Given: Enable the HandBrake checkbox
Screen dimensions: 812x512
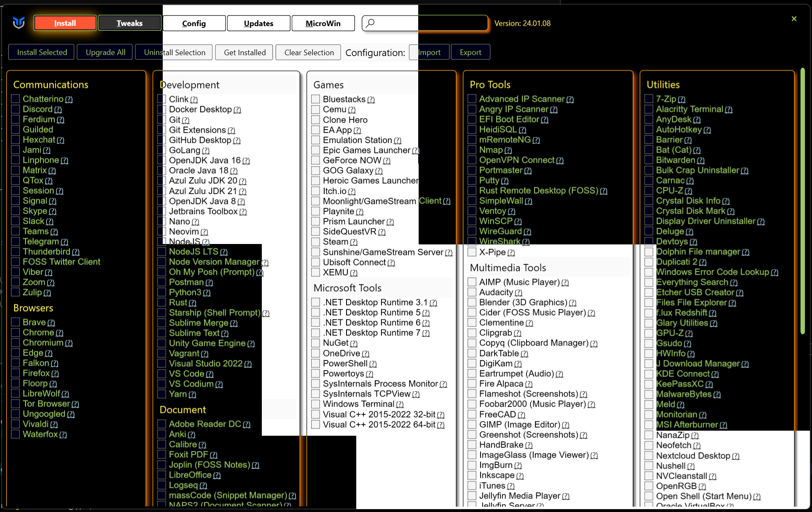Looking at the screenshot, I should pyautogui.click(x=472, y=445).
